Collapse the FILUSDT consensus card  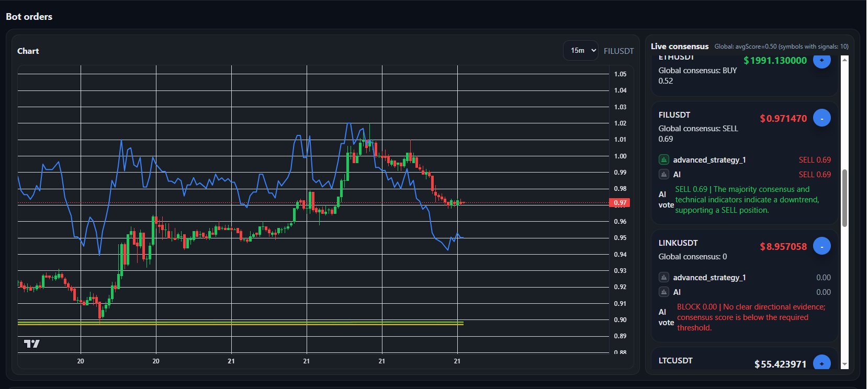(821, 118)
